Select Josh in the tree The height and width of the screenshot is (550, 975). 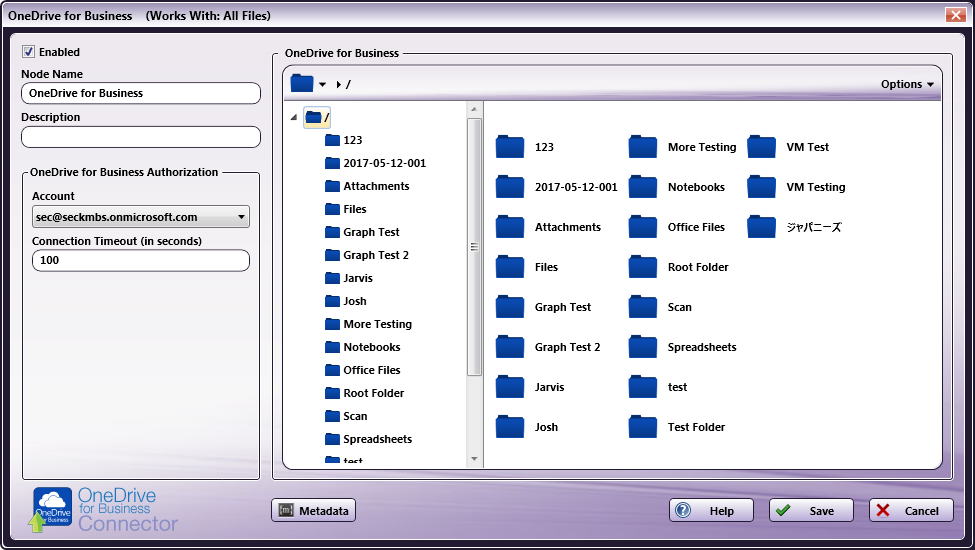point(346,301)
